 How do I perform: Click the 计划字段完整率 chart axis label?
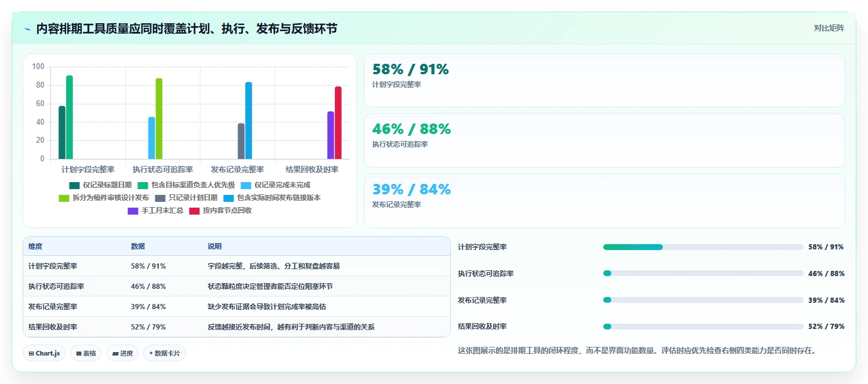[88, 169]
